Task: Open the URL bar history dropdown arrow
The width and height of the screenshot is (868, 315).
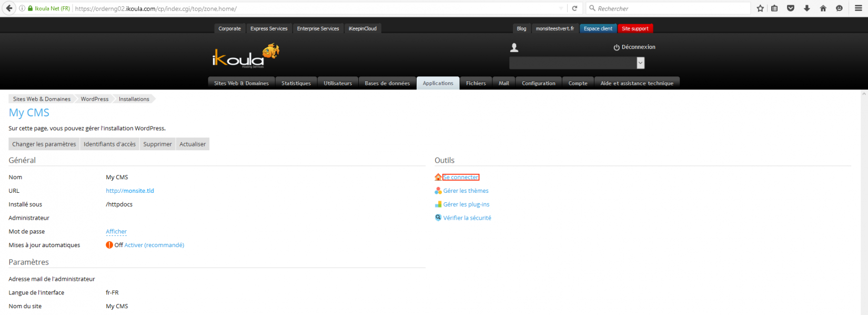Action: click(561, 8)
